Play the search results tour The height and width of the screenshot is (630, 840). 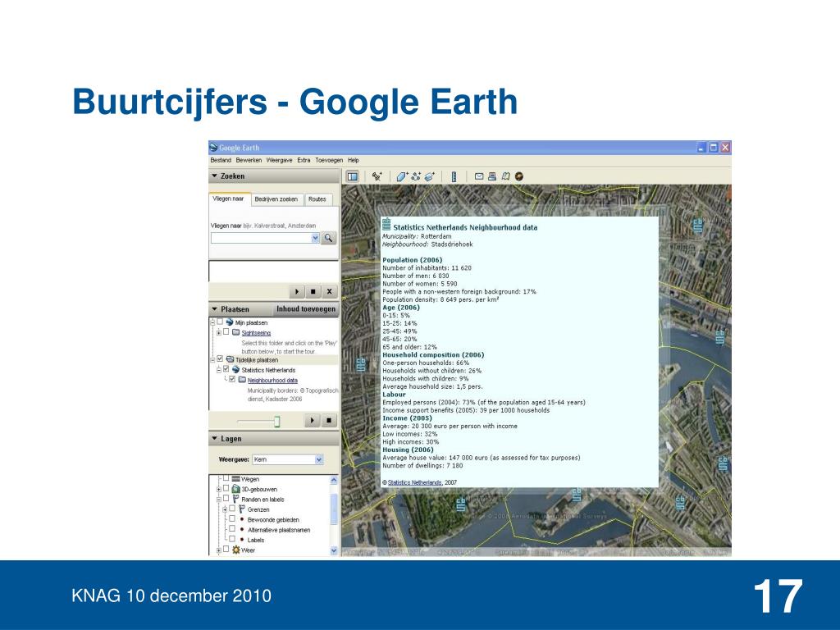[x=296, y=291]
